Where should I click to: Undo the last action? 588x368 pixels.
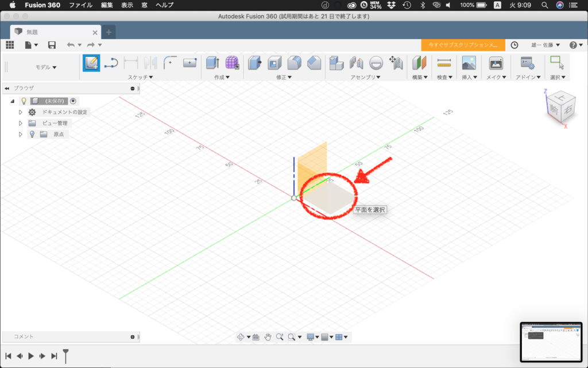71,45
